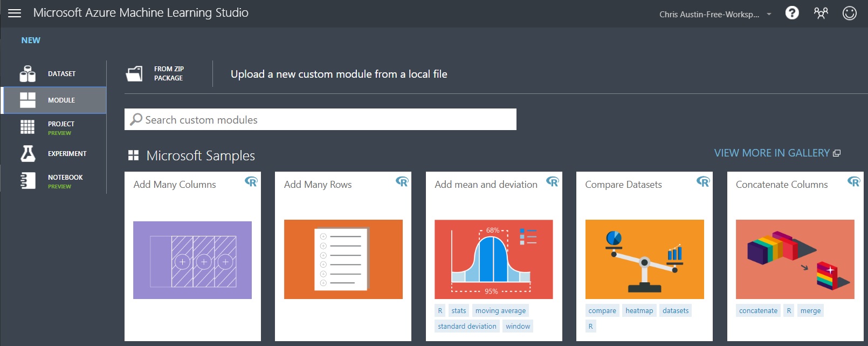
Task: Click the Project grid icon
Action: click(x=27, y=127)
